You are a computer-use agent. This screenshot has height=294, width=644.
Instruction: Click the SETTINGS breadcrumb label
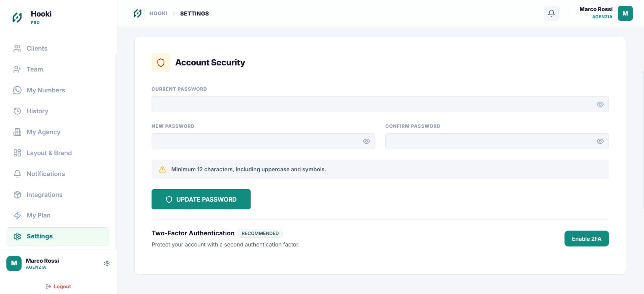(x=194, y=13)
